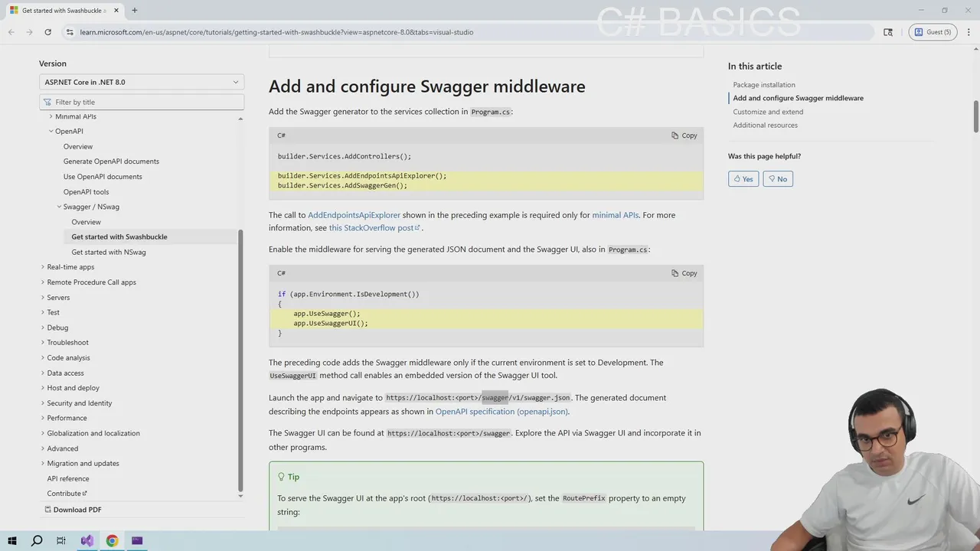The width and height of the screenshot is (980, 551).
Task: Download the PDF of the docs
Action: pyautogui.click(x=73, y=510)
